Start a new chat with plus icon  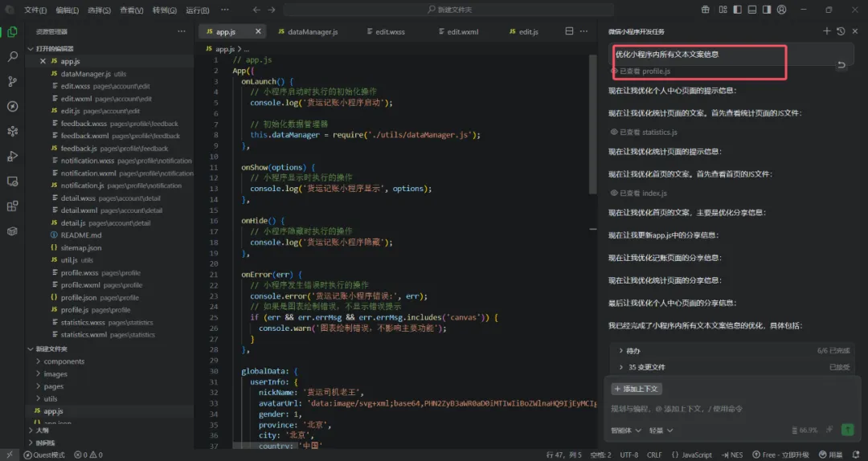tap(826, 31)
